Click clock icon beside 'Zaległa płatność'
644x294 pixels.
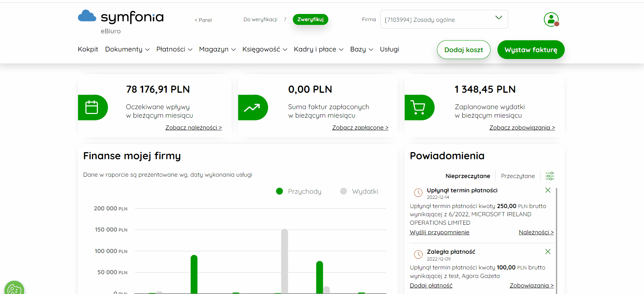[418, 254]
